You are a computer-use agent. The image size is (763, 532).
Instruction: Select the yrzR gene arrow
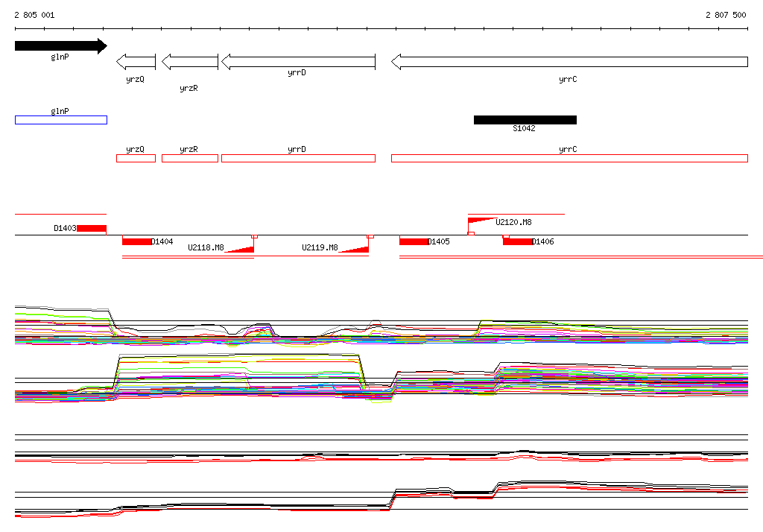[x=190, y=62]
